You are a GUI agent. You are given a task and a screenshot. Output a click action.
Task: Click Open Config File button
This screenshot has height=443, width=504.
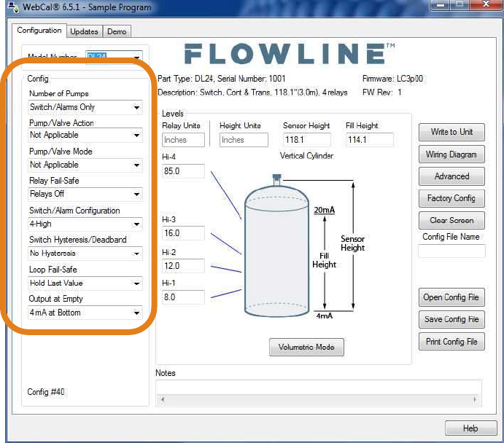pyautogui.click(x=451, y=297)
